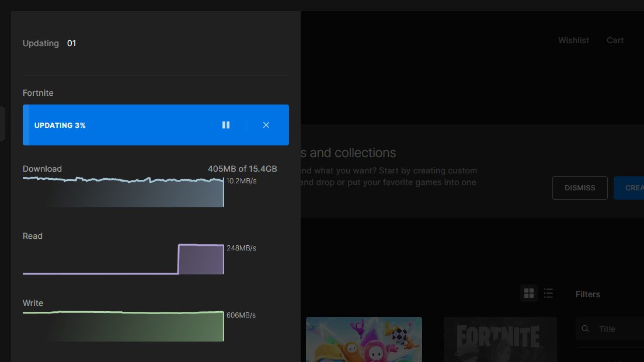The width and height of the screenshot is (644, 362).
Task: Open the Wishlist link
Action: pyautogui.click(x=573, y=40)
